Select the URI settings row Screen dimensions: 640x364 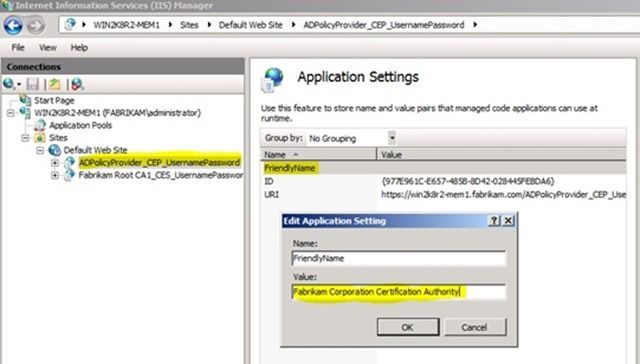[x=443, y=195]
